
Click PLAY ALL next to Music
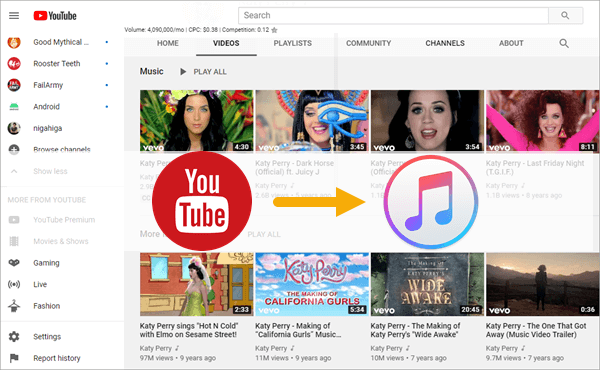(x=210, y=72)
